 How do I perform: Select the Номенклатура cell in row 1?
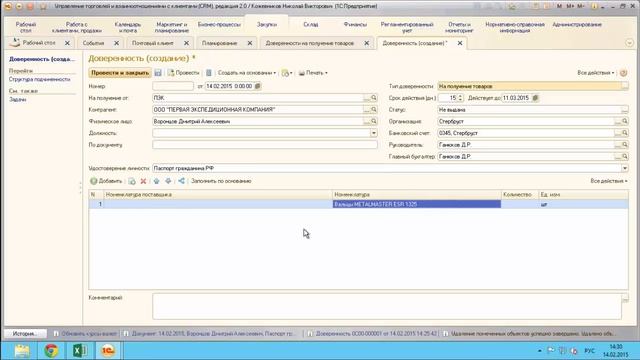[417, 204]
